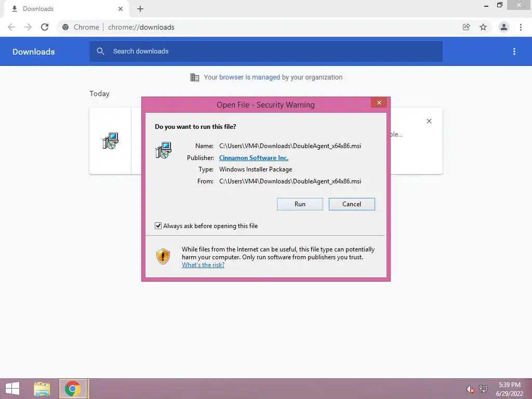Screen dimensions: 532x399
Task: Click the managed organization building icon
Action: click(195, 77)
